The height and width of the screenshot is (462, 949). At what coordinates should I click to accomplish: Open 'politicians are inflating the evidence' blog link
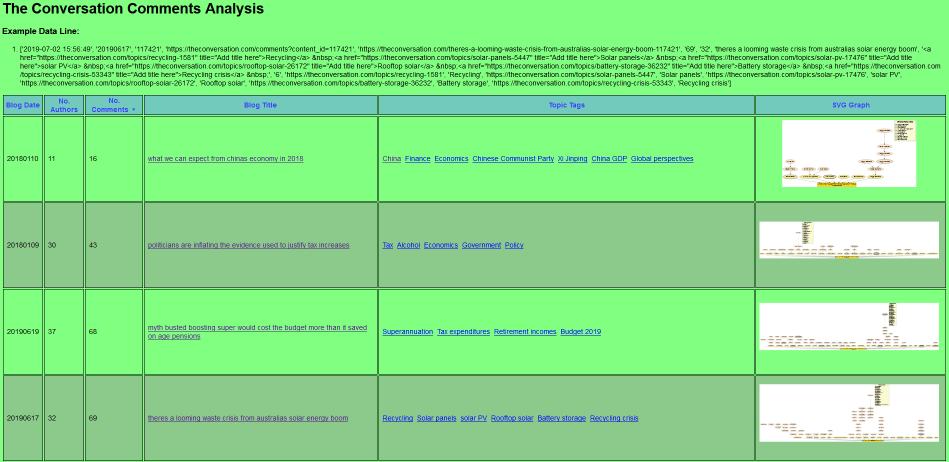248,245
